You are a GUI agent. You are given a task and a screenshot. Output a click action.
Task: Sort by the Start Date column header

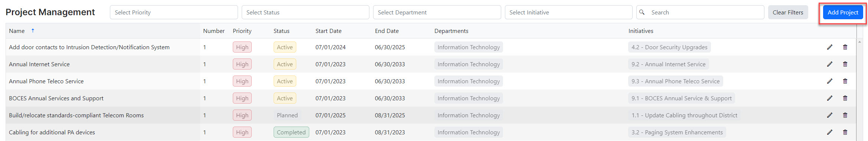329,31
